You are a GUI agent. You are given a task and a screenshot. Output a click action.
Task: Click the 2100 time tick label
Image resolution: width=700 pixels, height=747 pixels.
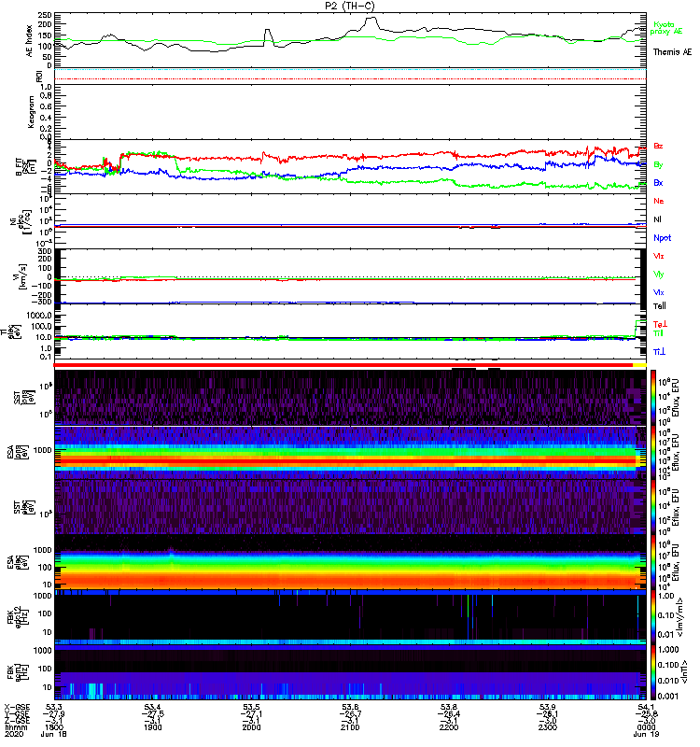[x=350, y=727]
